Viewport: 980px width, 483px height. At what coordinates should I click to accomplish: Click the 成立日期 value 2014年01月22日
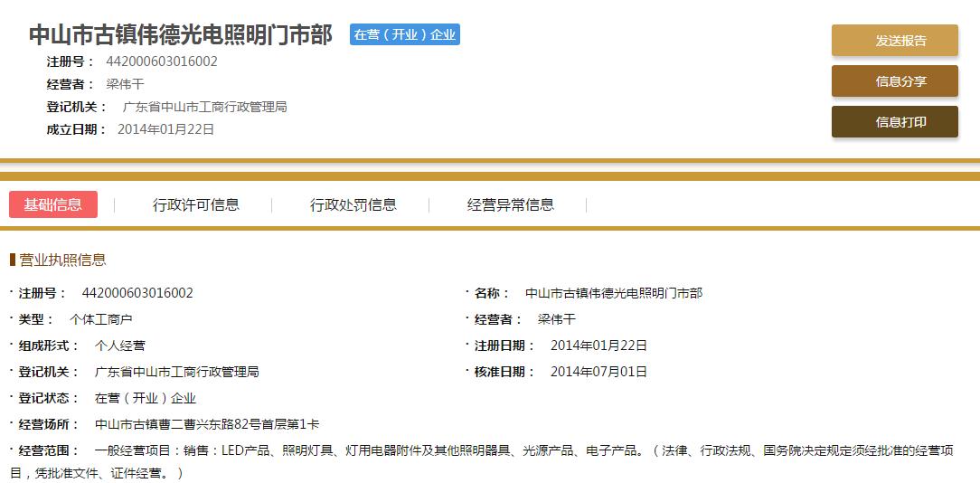tap(165, 129)
